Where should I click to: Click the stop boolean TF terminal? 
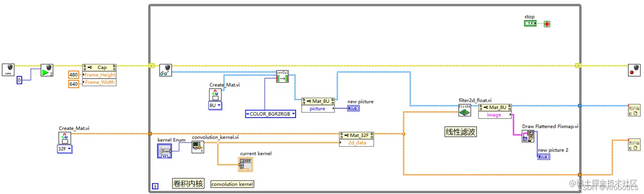click(530, 24)
